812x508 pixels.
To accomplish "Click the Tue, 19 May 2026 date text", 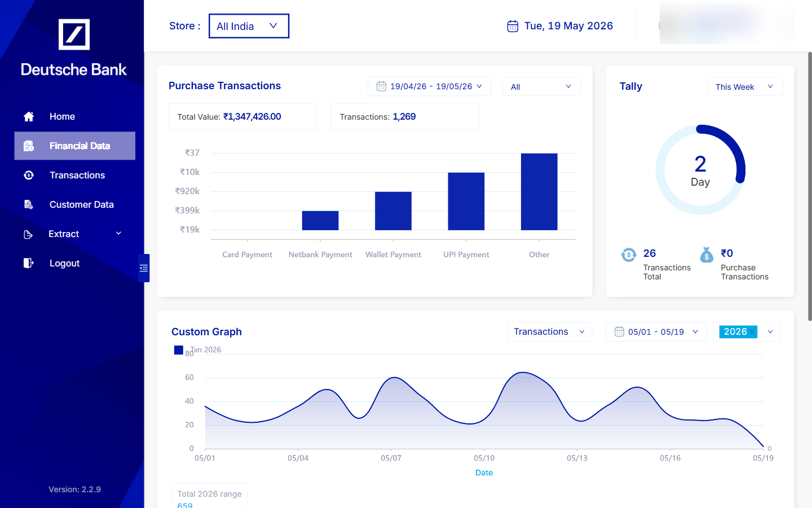I will (568, 26).
